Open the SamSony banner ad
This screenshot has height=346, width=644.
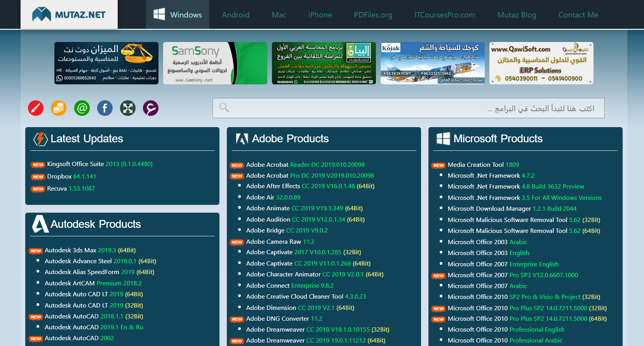(215, 63)
